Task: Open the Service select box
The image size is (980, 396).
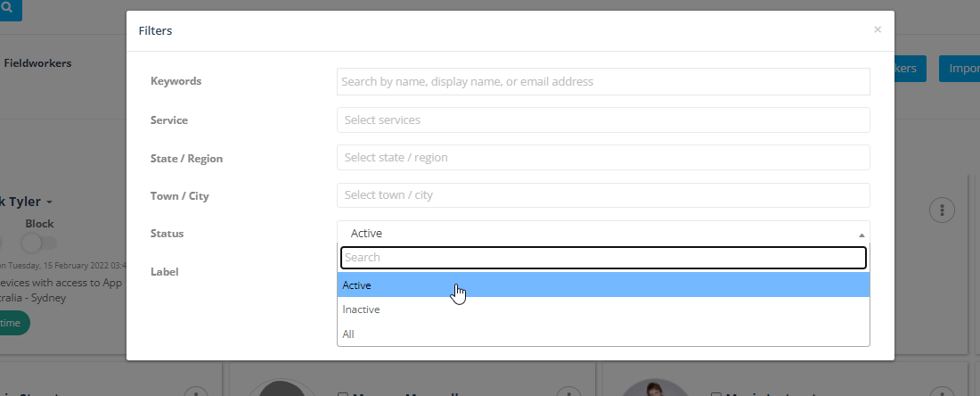Action: [x=603, y=120]
